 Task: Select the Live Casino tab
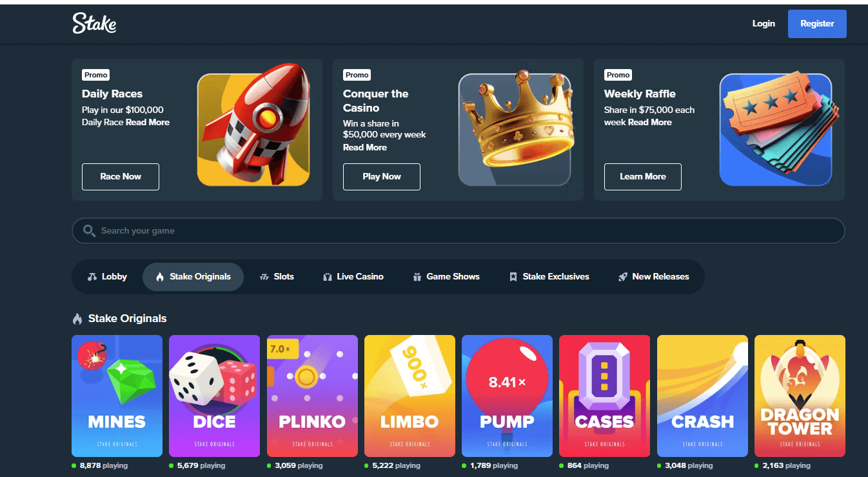point(353,277)
